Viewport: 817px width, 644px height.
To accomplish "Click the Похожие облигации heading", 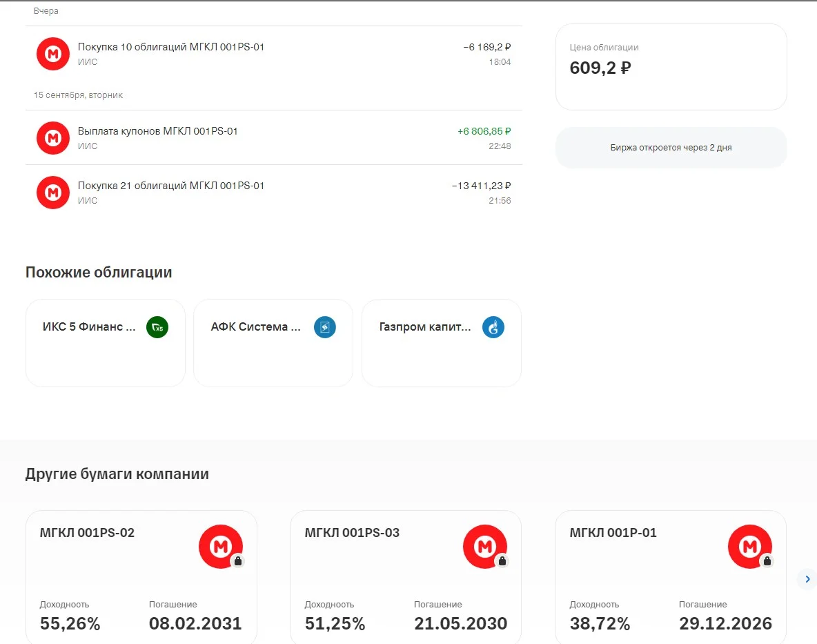I will [99, 273].
